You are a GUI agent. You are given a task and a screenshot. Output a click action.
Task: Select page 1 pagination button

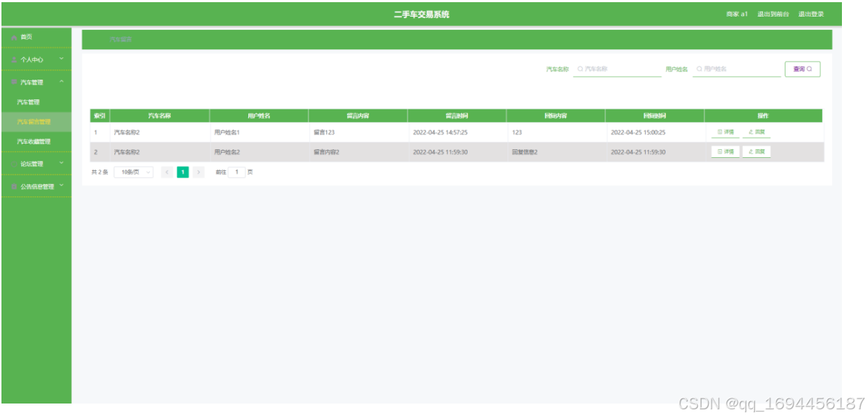(x=182, y=172)
